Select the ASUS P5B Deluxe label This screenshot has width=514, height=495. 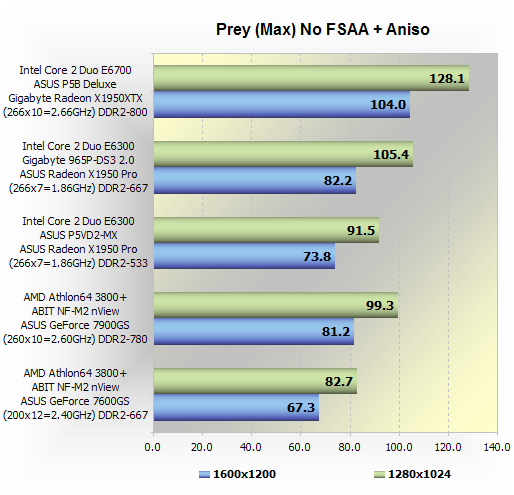point(75,84)
